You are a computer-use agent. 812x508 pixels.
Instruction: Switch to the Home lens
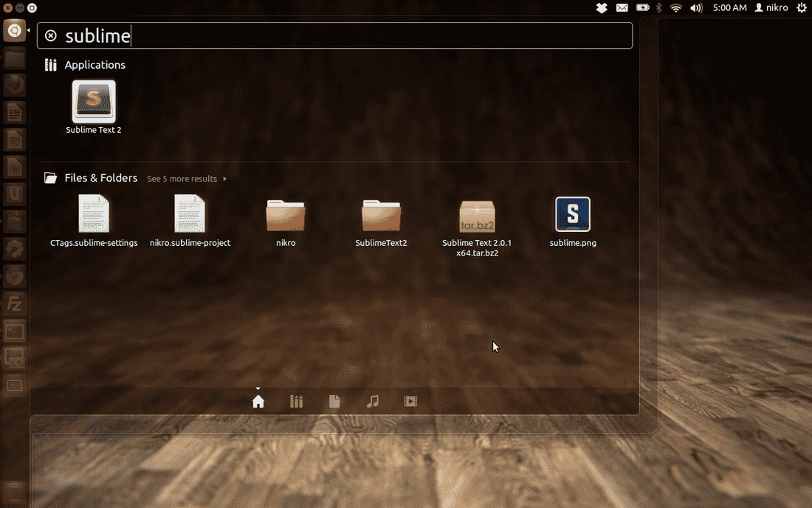[x=258, y=402]
